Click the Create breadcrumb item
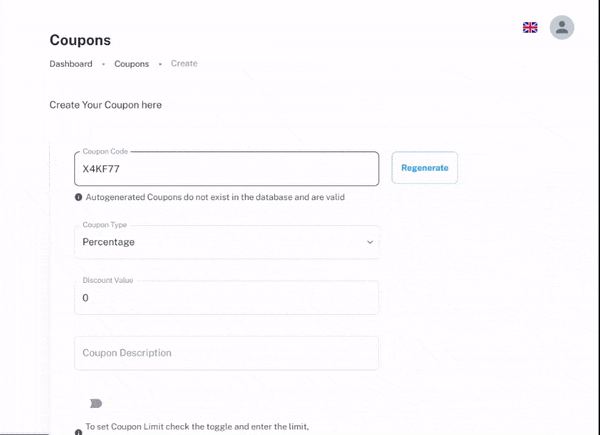 click(x=184, y=64)
